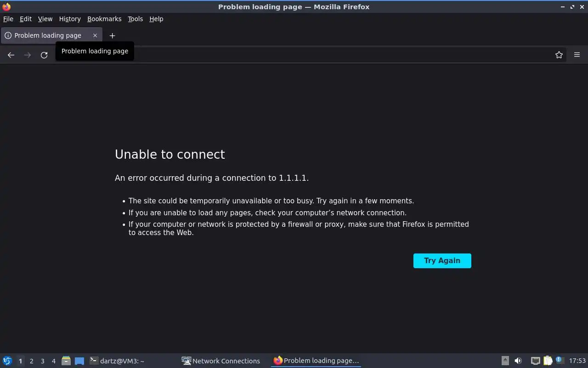Click the Firefox logo in the title bar
This screenshot has width=588, height=368.
6,6
